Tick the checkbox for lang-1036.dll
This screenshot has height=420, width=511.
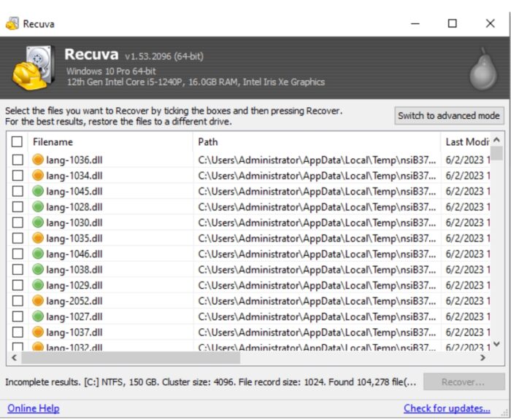[18, 160]
